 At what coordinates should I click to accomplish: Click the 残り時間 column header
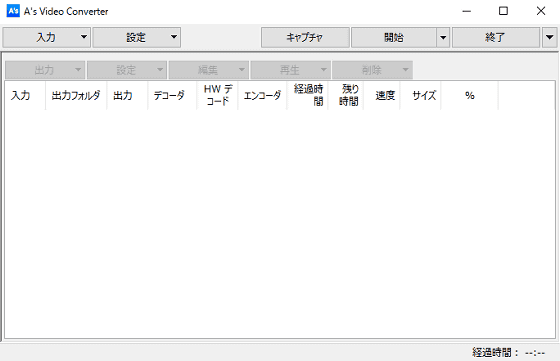(346, 96)
